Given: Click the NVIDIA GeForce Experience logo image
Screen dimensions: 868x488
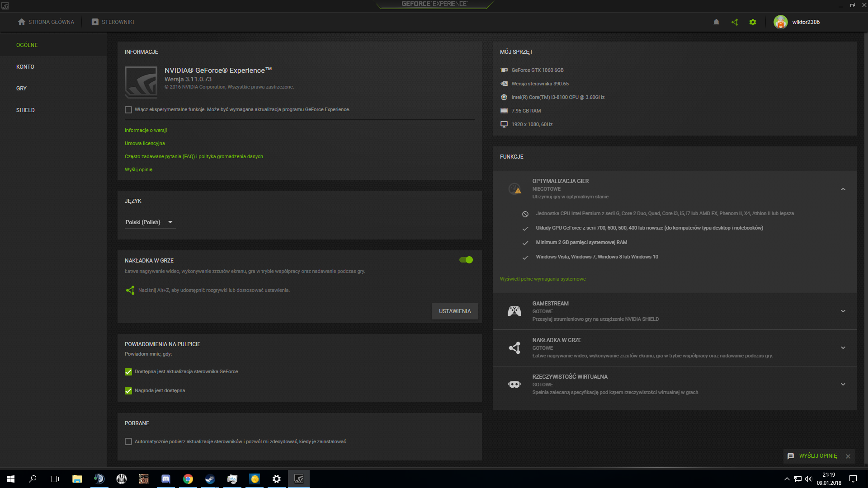Looking at the screenshot, I should [141, 82].
